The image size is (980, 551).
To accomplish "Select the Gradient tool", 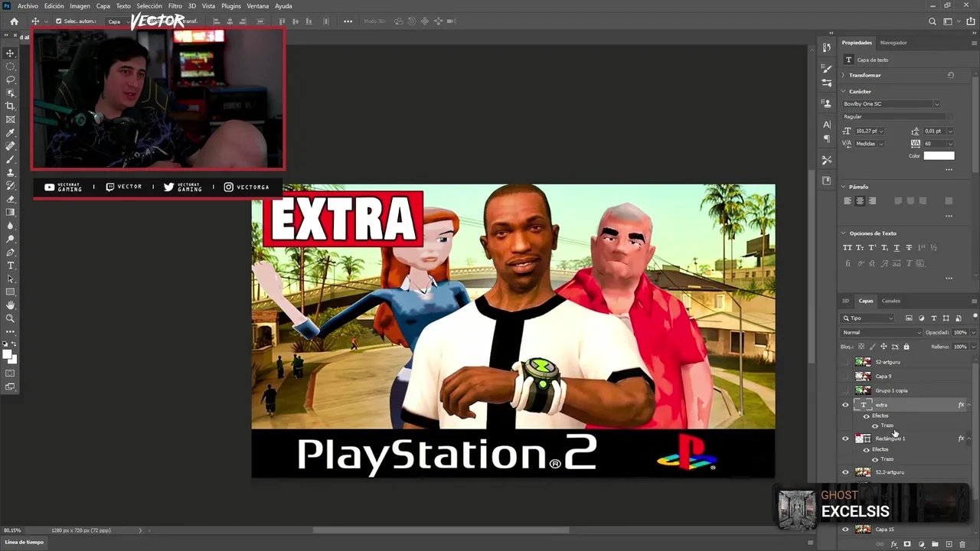I will [x=11, y=212].
